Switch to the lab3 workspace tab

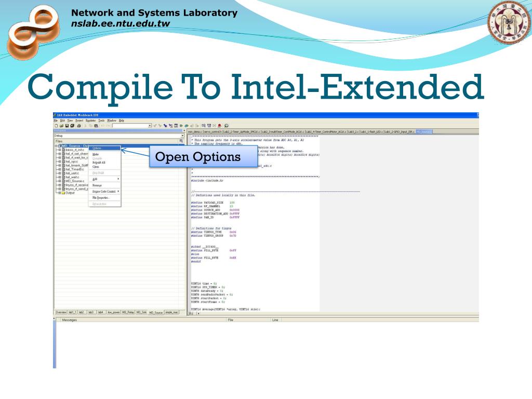pyautogui.click(x=91, y=312)
